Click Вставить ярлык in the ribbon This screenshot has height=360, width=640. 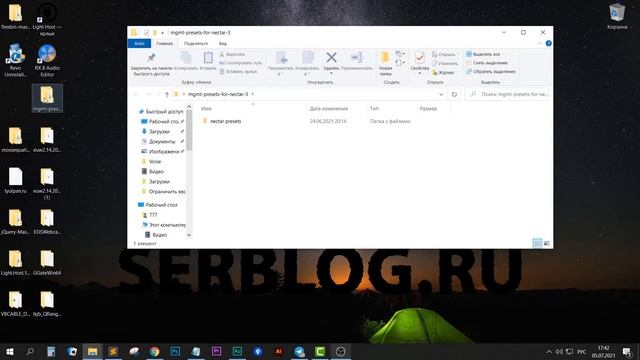click(238, 71)
